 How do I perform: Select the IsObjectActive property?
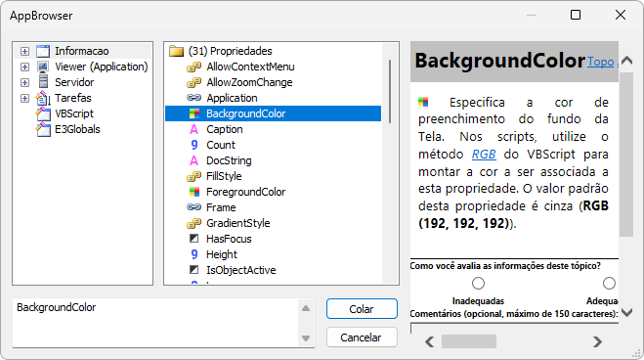click(x=240, y=270)
